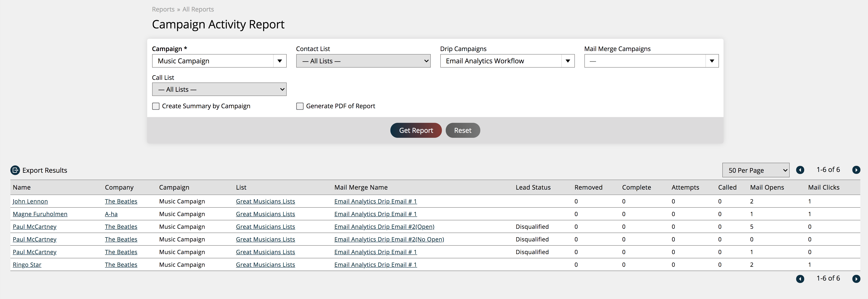Click the Export Results icon

[15, 170]
